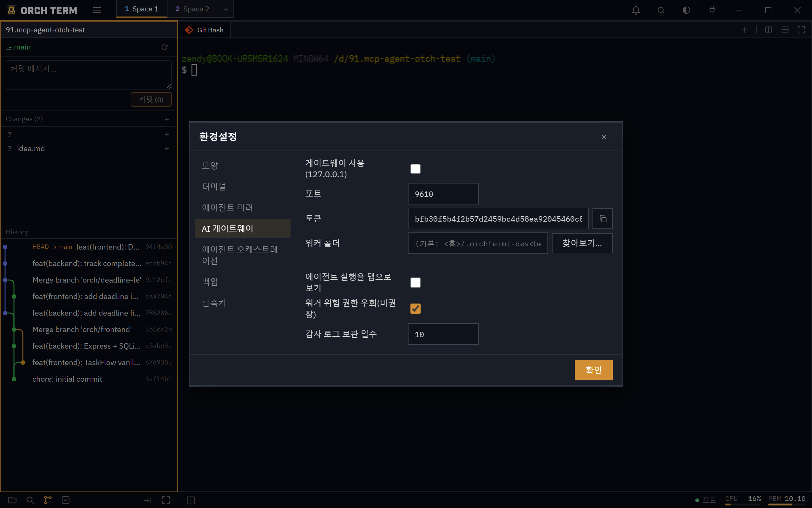Maximize terminal pane fullscreen icon
This screenshot has height=508, width=812.
click(801, 30)
